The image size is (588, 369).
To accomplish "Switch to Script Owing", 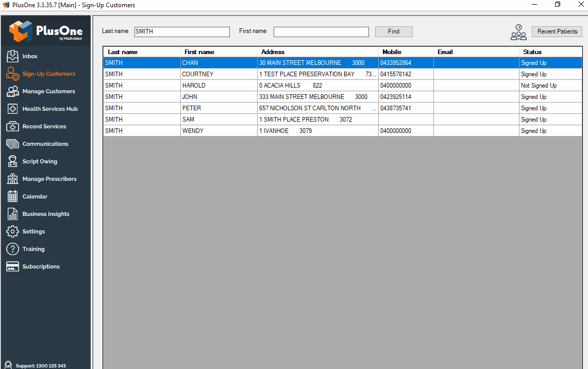I will pos(40,161).
